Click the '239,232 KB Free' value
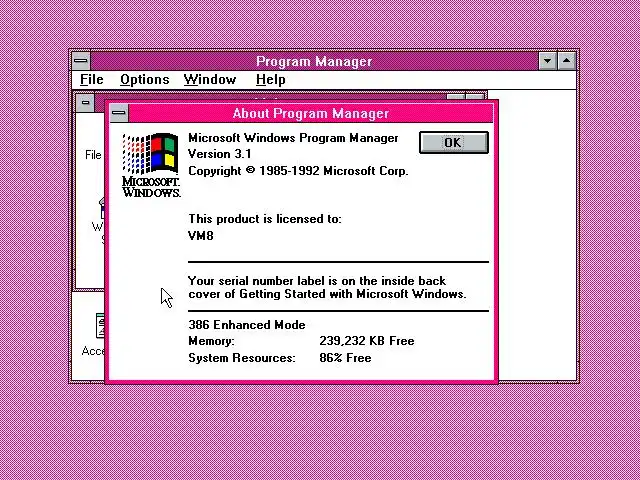The width and height of the screenshot is (640, 480). pyautogui.click(x=367, y=341)
